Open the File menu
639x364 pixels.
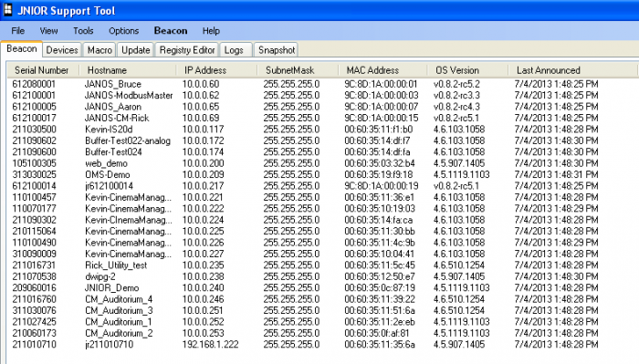18,31
